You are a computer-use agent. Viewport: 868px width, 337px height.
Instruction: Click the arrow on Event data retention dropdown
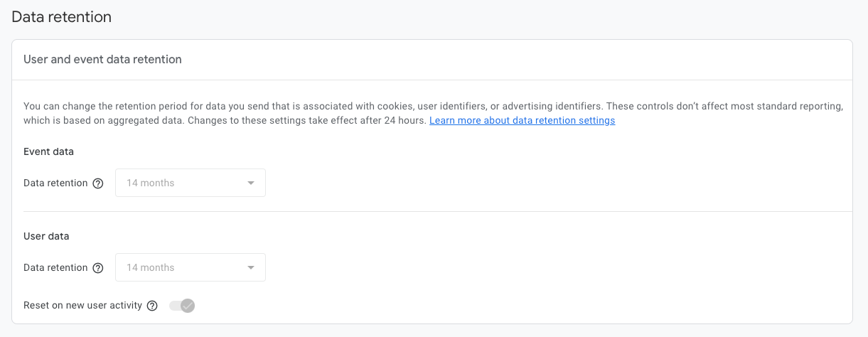(251, 183)
